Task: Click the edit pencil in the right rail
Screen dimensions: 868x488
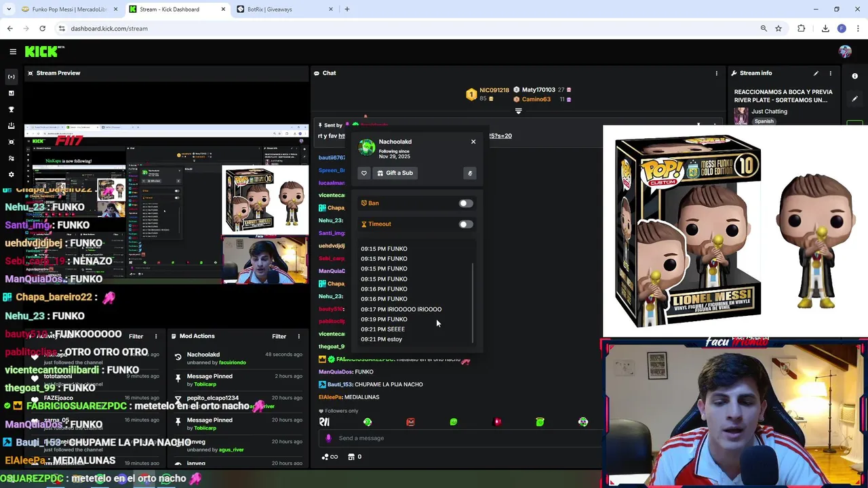Action: click(x=854, y=99)
